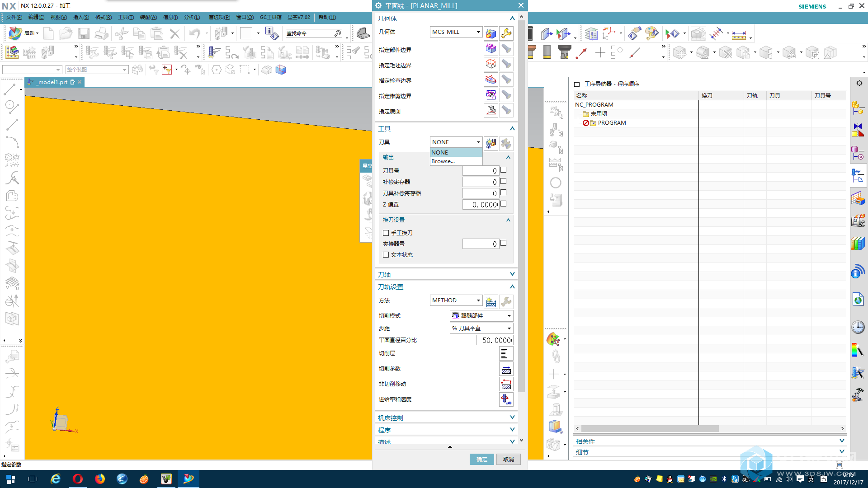Click the Windows Start button

pyautogui.click(x=11, y=479)
